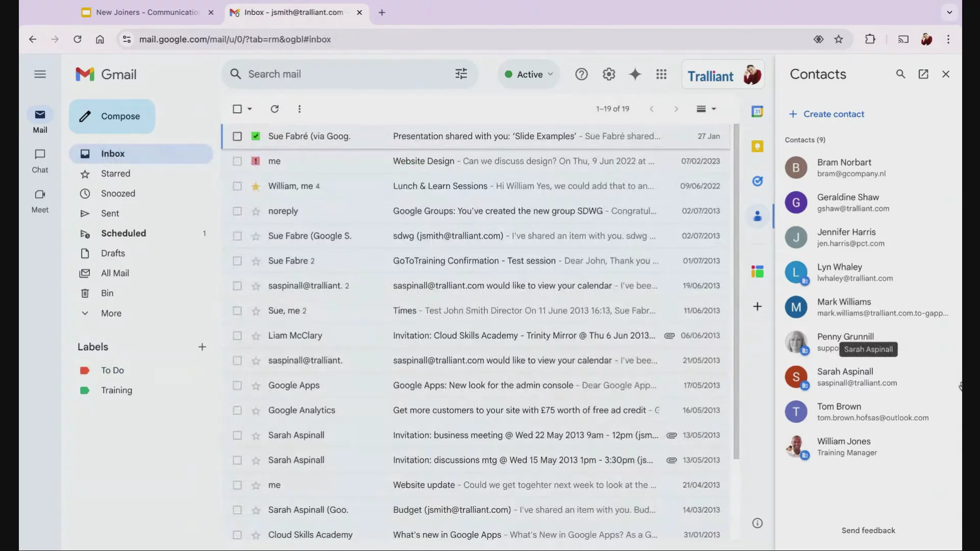This screenshot has width=980, height=551.
Task: Open the Google apps grid launcher
Action: click(661, 74)
